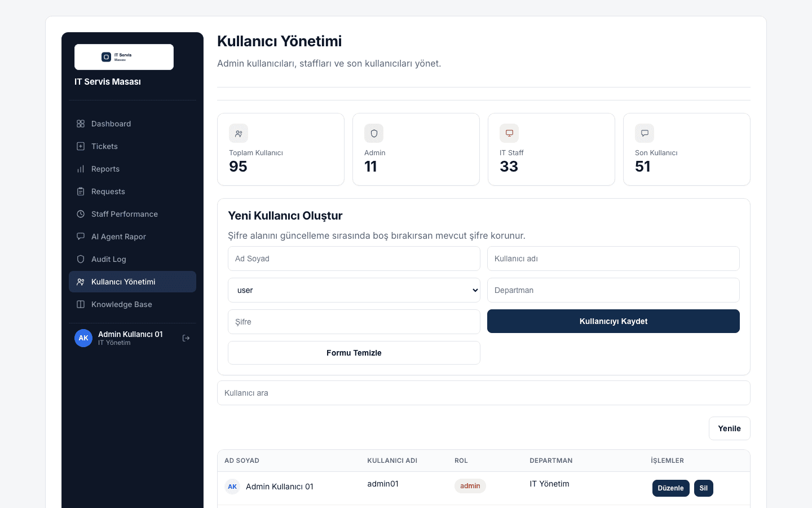Click the Knowledge Base book icon
Screen dimensions: 812x508
click(x=81, y=304)
